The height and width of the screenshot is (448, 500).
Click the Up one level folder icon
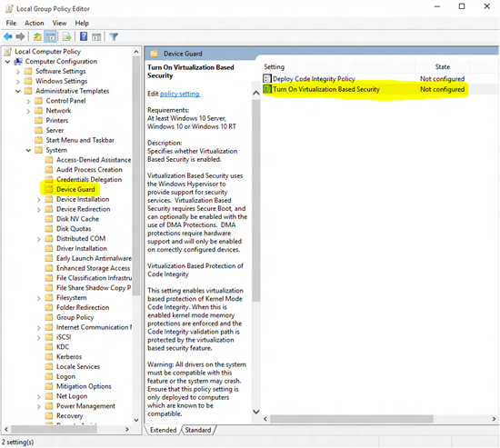[37, 37]
